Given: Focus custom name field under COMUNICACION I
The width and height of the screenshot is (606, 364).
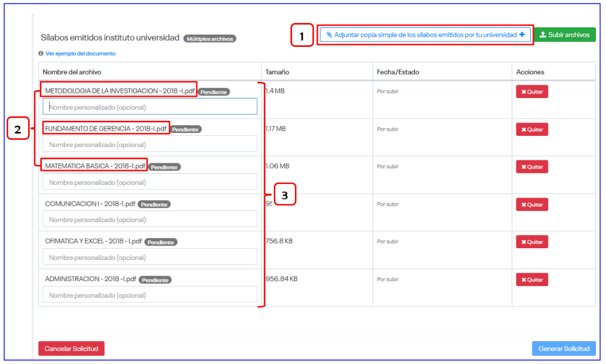Looking at the screenshot, I should (150, 219).
